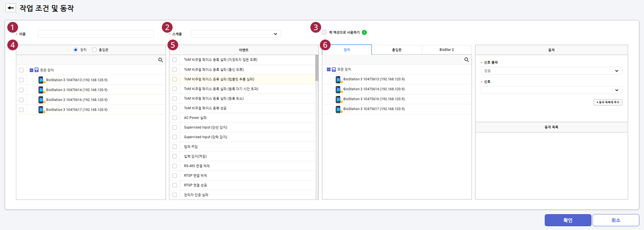Select the door radio button
The image size is (644, 230).
click(x=94, y=50)
